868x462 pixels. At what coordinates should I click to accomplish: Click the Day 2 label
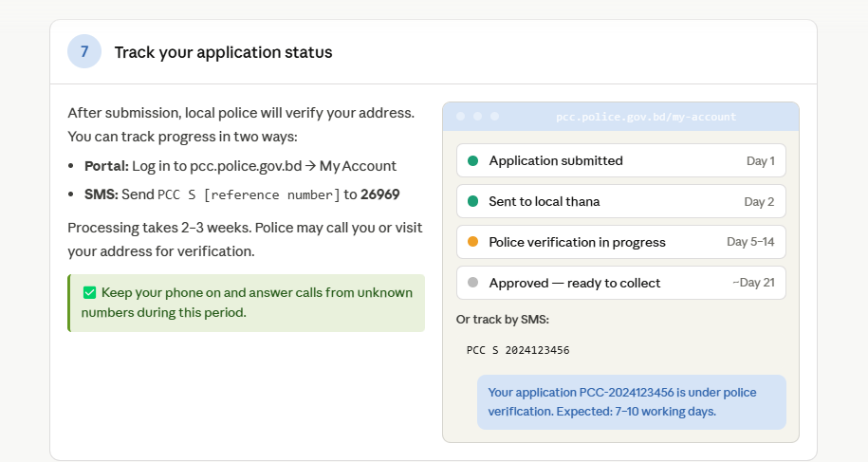click(x=759, y=202)
